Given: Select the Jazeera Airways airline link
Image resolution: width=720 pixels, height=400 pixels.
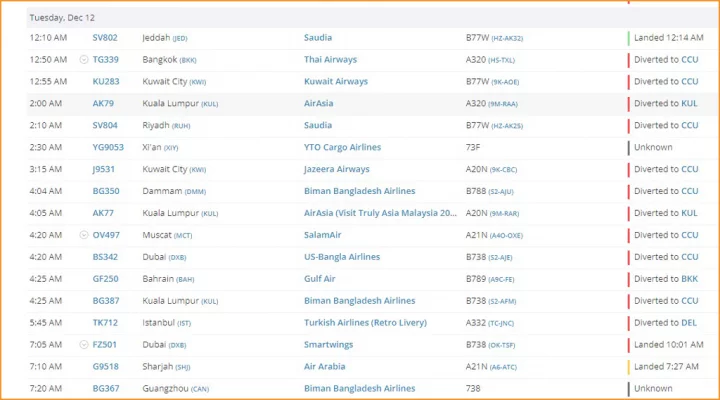Looking at the screenshot, I should 337,169.
